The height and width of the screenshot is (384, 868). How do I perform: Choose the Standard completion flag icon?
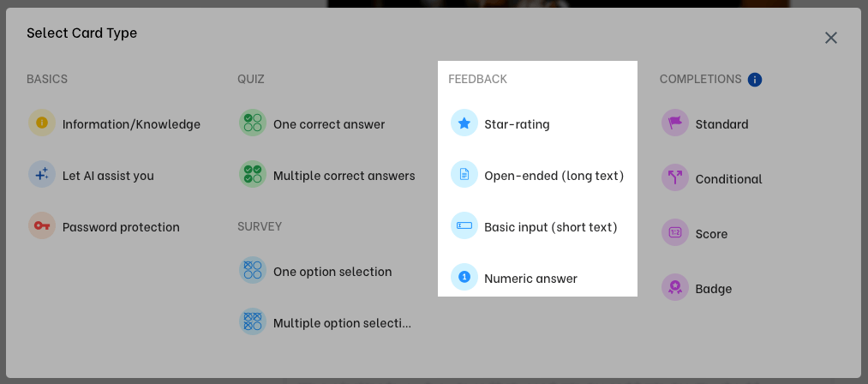[675, 123]
